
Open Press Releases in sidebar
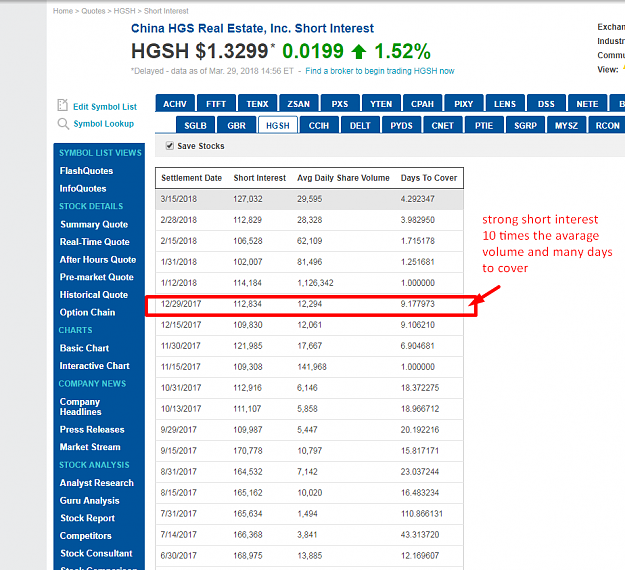(92, 430)
